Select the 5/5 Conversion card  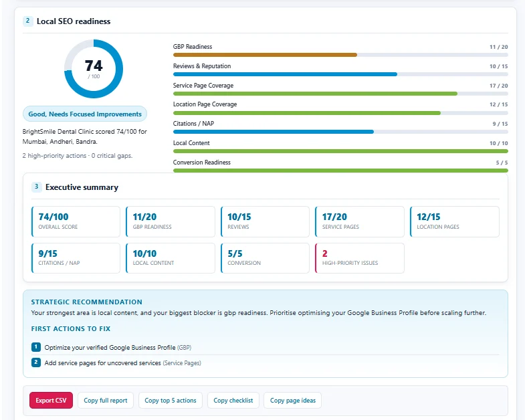coord(266,258)
